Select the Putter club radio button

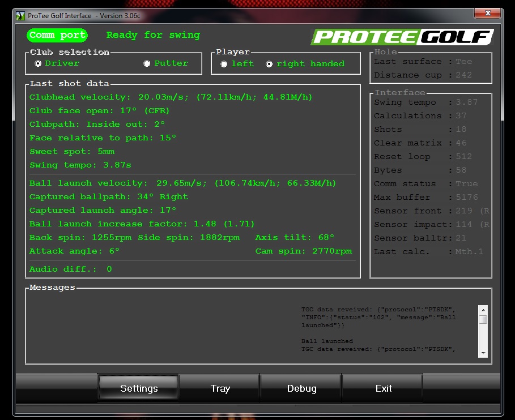tap(147, 63)
